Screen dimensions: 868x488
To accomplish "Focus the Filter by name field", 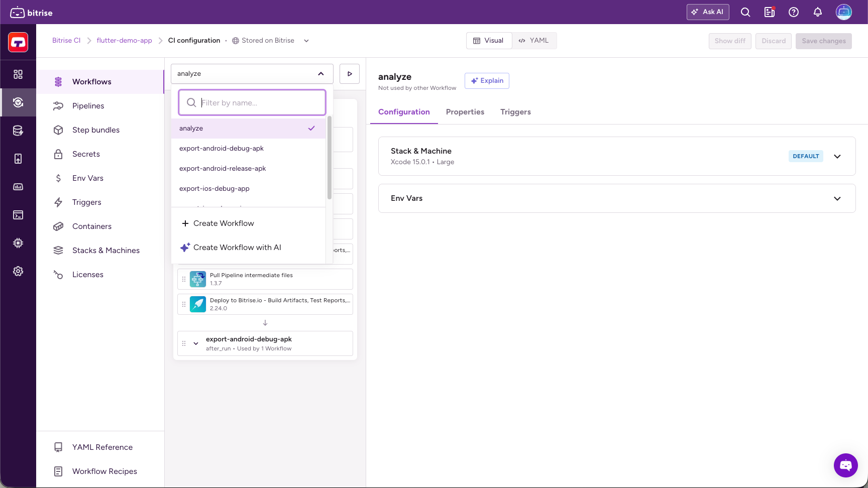I will (x=252, y=103).
